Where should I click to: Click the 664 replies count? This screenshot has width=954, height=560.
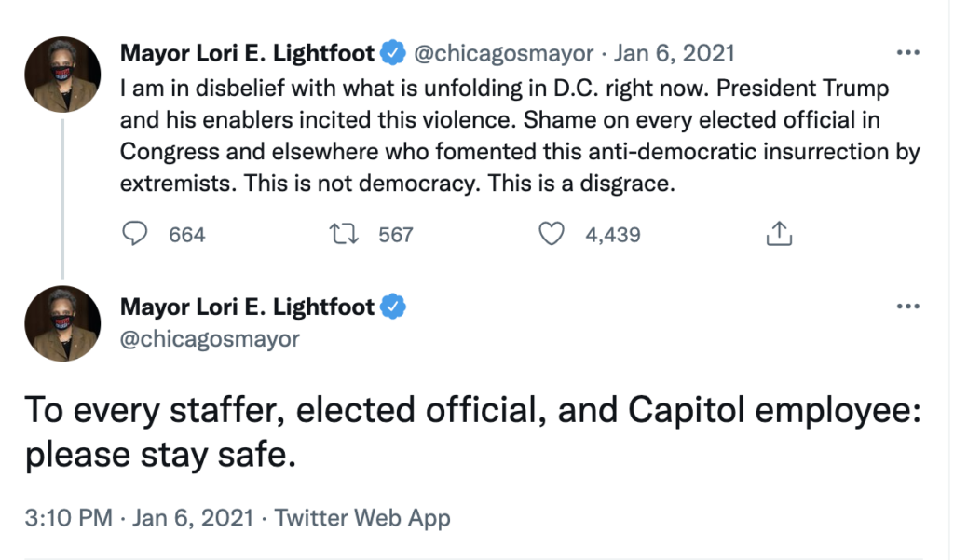pyautogui.click(x=186, y=235)
